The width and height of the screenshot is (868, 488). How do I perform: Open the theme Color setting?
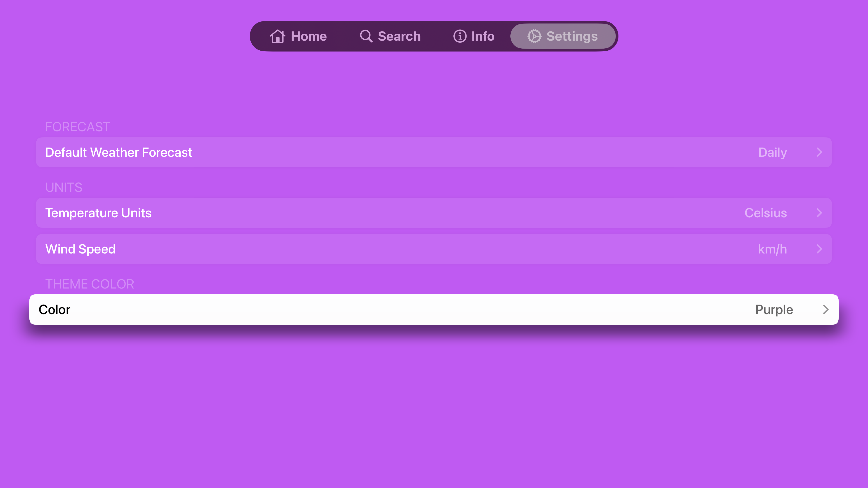tap(434, 310)
